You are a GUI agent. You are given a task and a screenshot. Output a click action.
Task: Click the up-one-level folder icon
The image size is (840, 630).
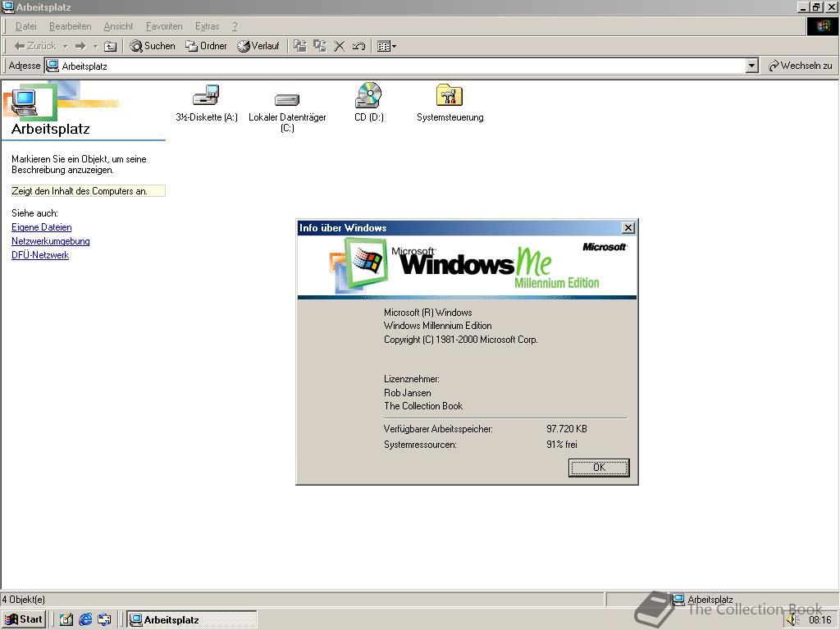point(111,46)
